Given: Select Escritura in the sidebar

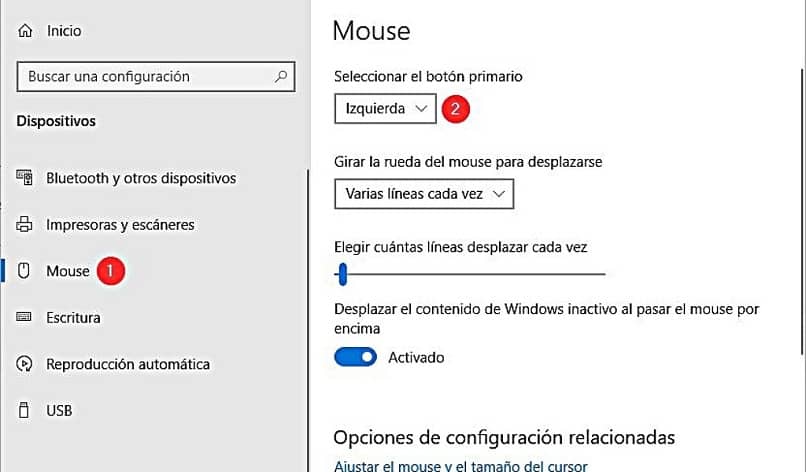Looking at the screenshot, I should click(73, 317).
